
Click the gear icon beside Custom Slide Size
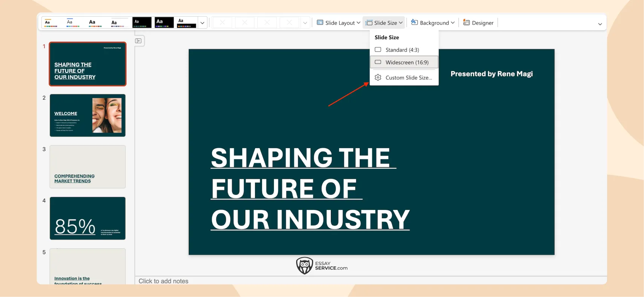pyautogui.click(x=378, y=78)
